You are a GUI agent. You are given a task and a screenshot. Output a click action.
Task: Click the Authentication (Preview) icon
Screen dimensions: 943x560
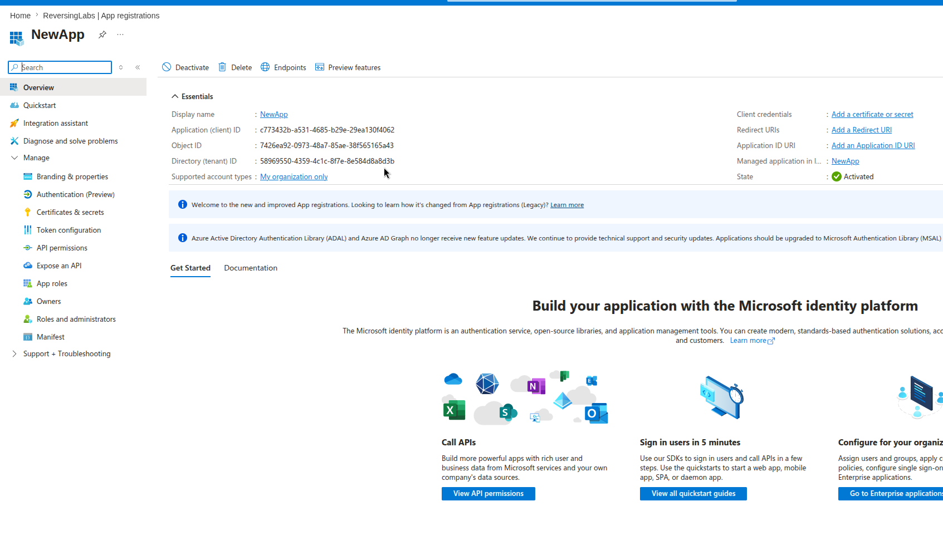(28, 194)
